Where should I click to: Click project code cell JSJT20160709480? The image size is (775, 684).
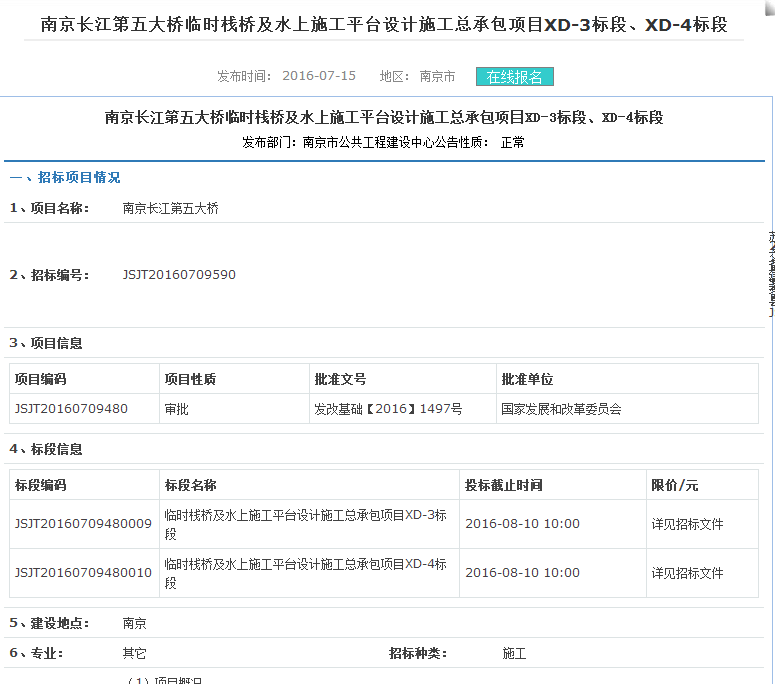(71, 408)
